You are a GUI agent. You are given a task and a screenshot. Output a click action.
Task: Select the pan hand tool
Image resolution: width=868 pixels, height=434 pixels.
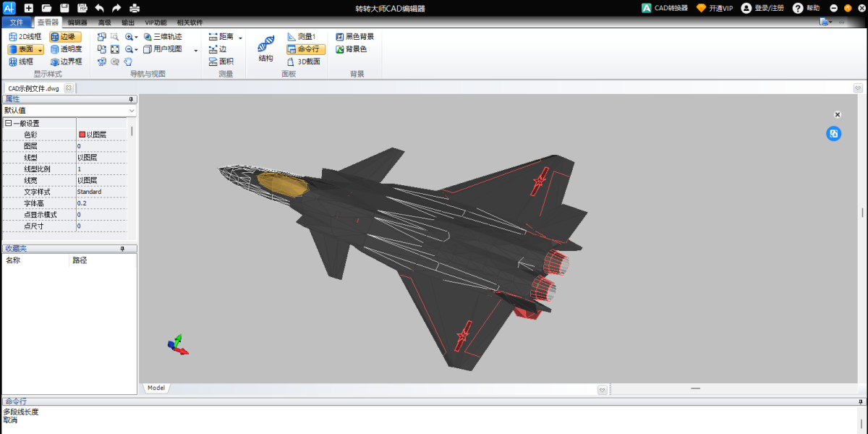[x=127, y=62]
